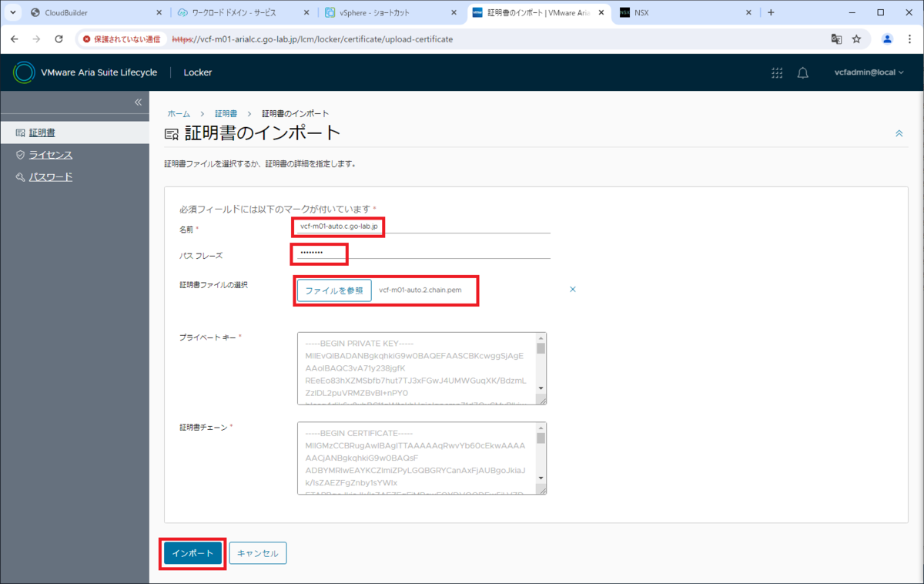This screenshot has height=584, width=924.
Task: Click the 保護されていない通信 security warning
Action: [122, 39]
